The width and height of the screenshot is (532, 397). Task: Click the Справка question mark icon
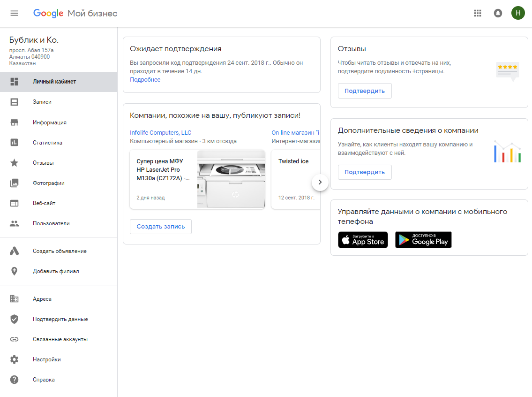(14, 380)
